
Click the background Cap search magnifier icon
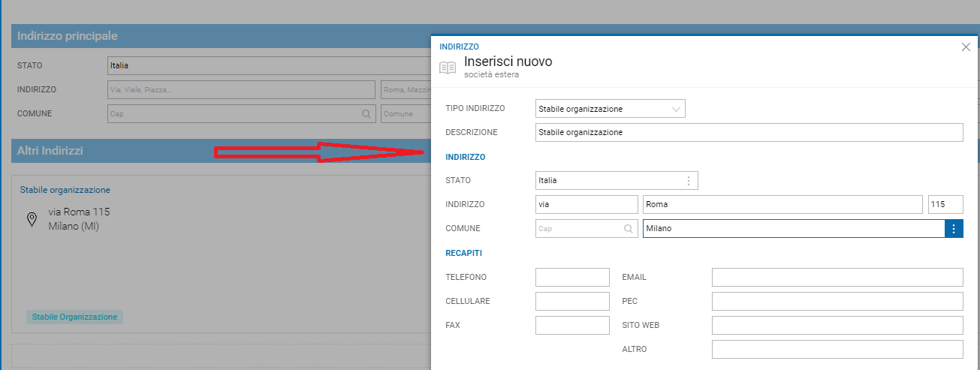(366, 114)
